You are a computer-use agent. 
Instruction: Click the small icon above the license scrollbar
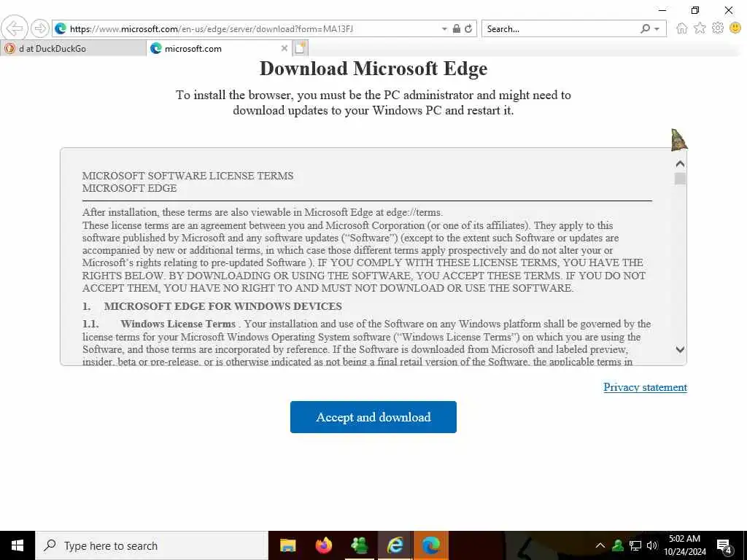click(678, 139)
